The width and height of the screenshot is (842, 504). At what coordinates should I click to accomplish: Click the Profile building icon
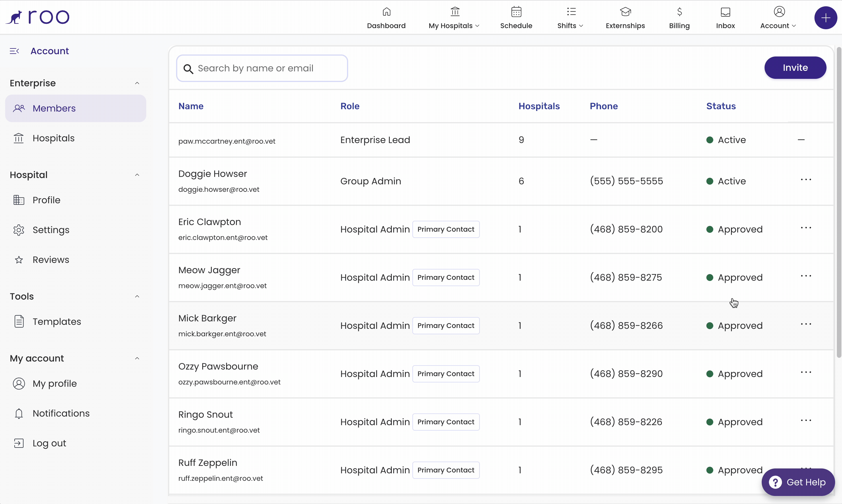[x=19, y=200]
